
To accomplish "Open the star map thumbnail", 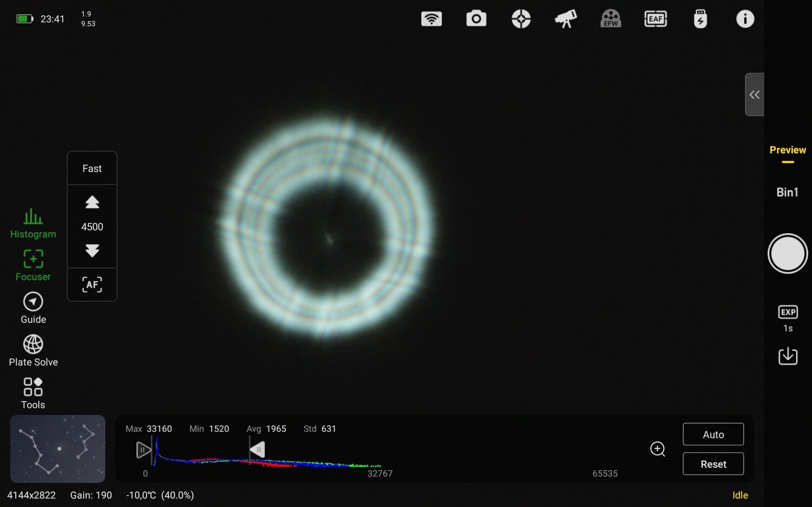I will (x=57, y=449).
